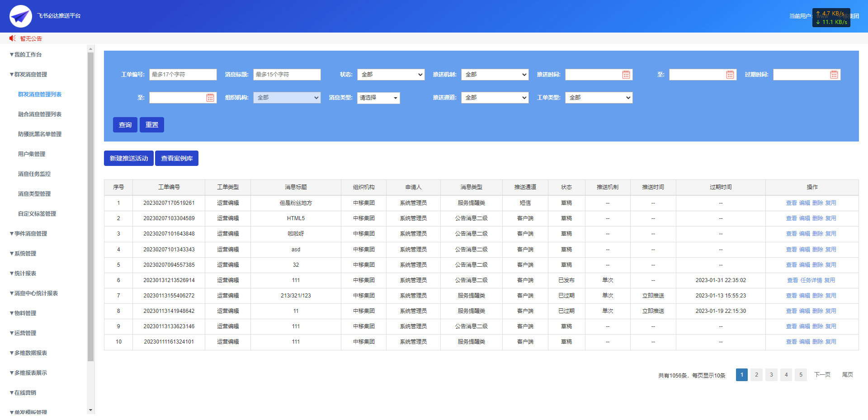Click 短信 channel cell in row 1

[x=525, y=203]
